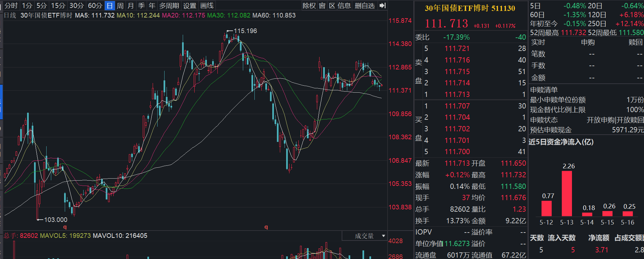Click the 预估申赎现金 5971.29元 row
644x259 pixels.
pos(587,130)
